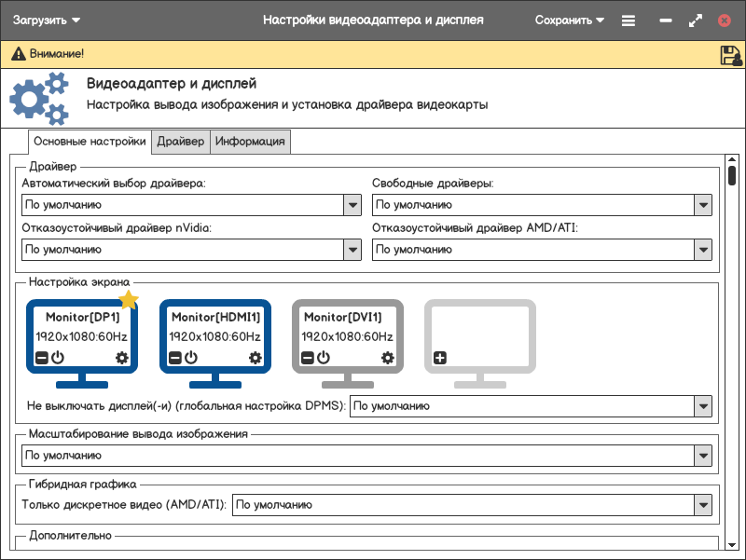Click the vertical scrollbar thumb
Viewport: 746px width, 560px height.
point(732,175)
